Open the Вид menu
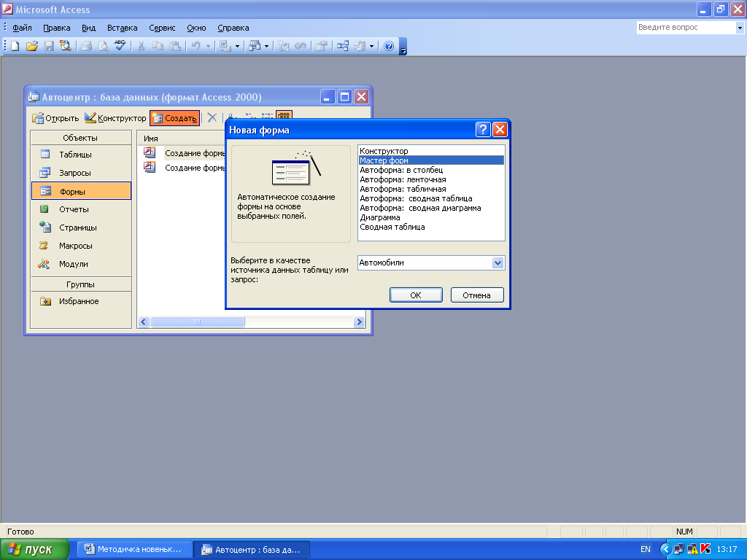The width and height of the screenshot is (747, 560). (x=88, y=28)
